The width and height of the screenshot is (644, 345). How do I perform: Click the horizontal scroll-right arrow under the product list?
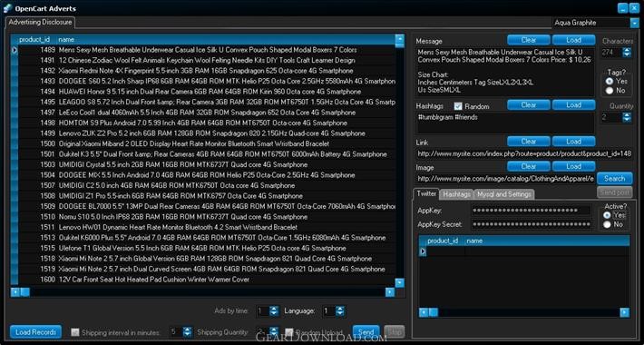point(390,292)
